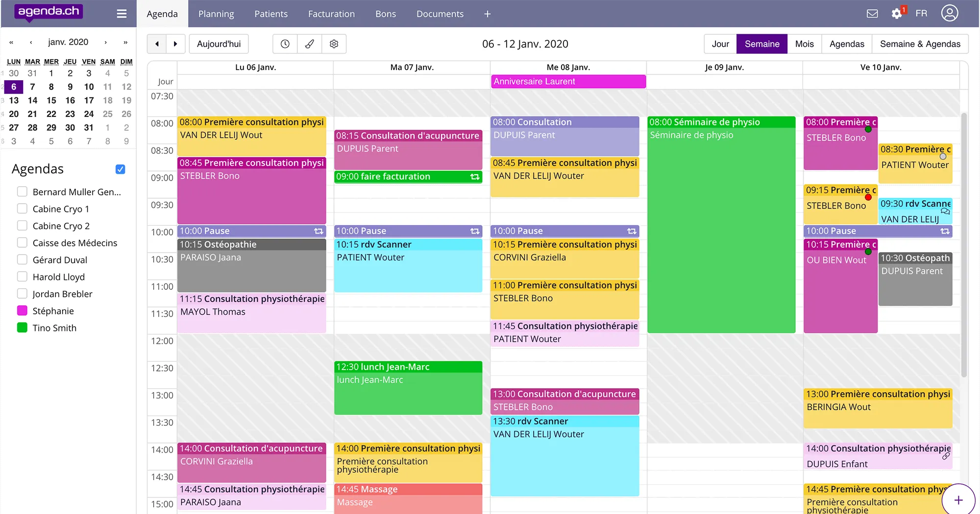
Task: Open calendar settings via the gear icon
Action: (334, 44)
